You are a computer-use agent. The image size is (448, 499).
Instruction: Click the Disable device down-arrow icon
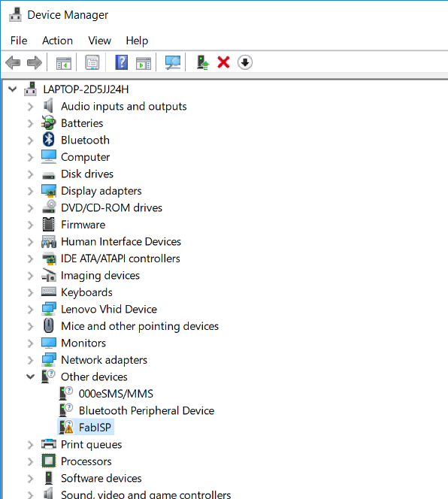[245, 62]
